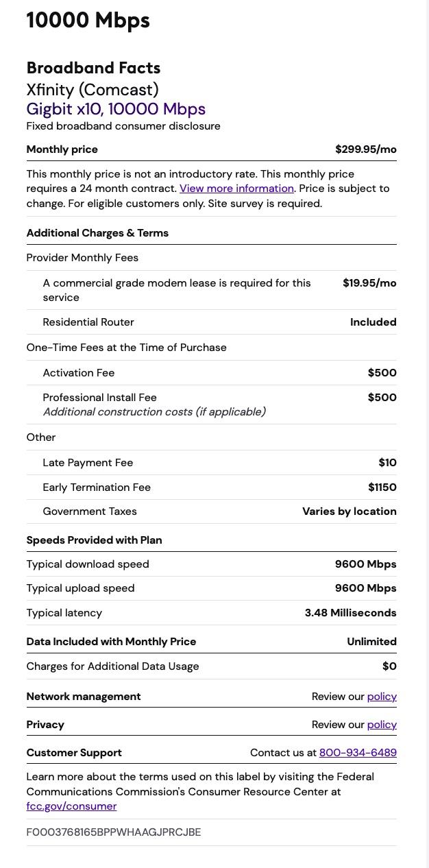Click the 'Broadband Facts' title
Screen dimensions: 429x868
coord(93,68)
